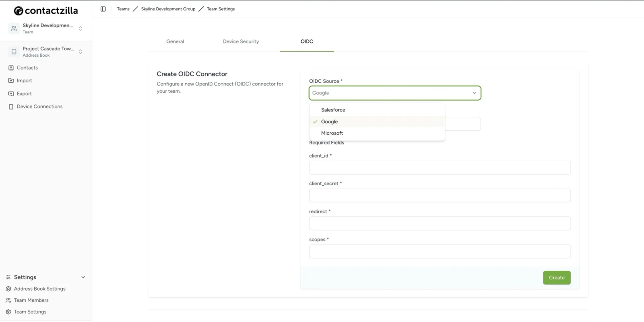This screenshot has height=322, width=644.
Task: Select Salesforce from the dropdown list
Action: [x=377, y=110]
